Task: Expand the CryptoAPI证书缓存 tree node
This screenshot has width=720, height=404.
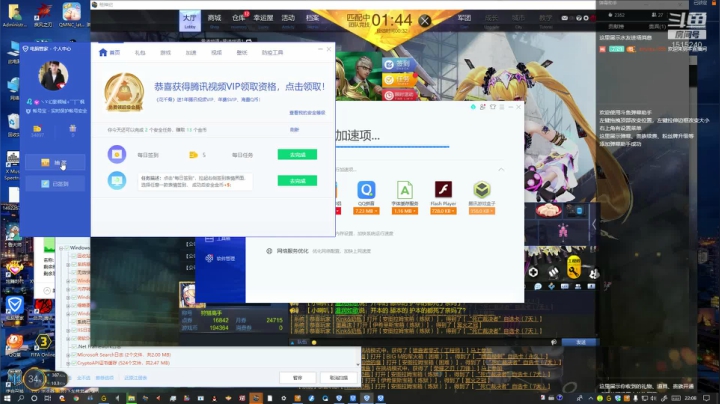Action: pos(68,363)
